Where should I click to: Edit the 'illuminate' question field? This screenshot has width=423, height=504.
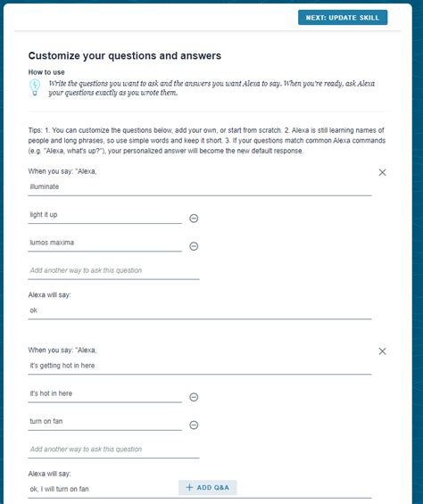point(200,187)
